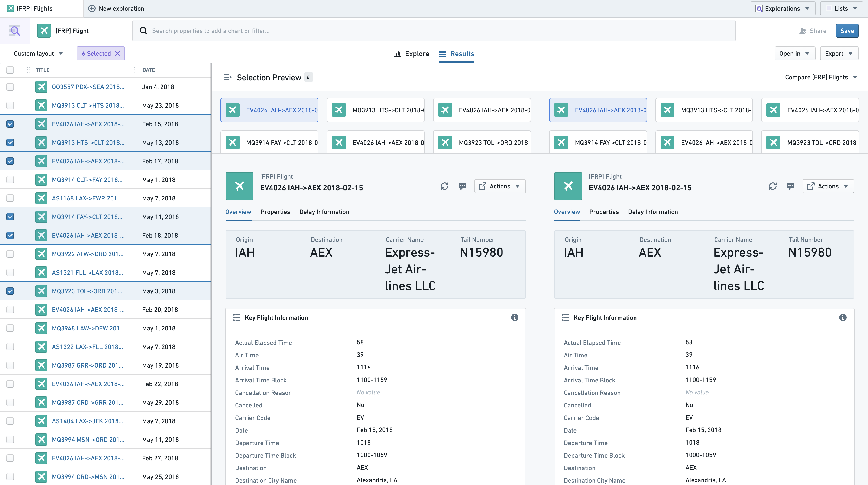Open Actions dropdown in left preview
The width and height of the screenshot is (868, 485).
[x=500, y=186]
